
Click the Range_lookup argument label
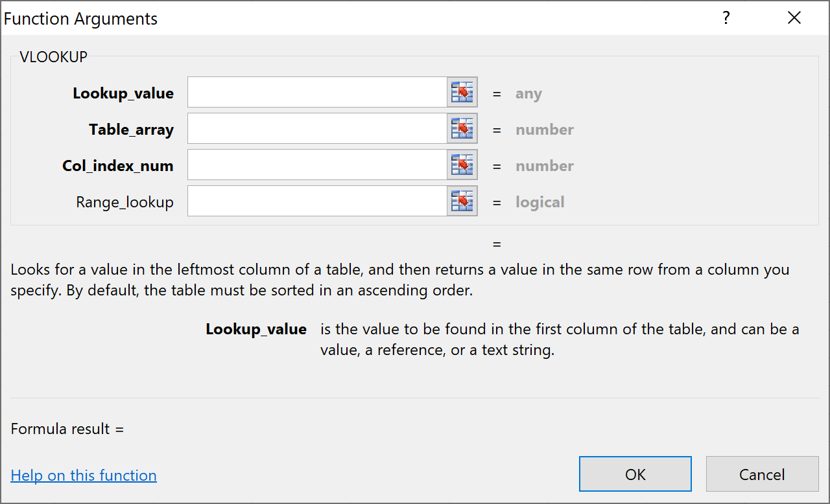pos(125,202)
